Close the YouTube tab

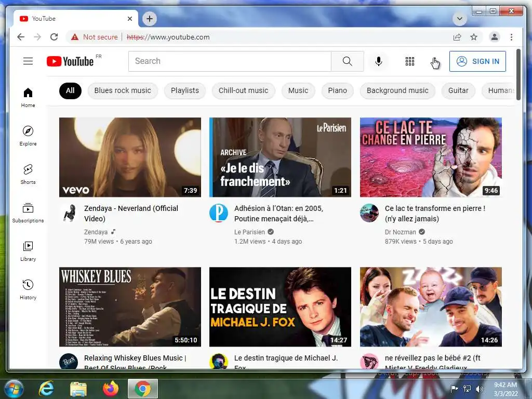(x=129, y=19)
